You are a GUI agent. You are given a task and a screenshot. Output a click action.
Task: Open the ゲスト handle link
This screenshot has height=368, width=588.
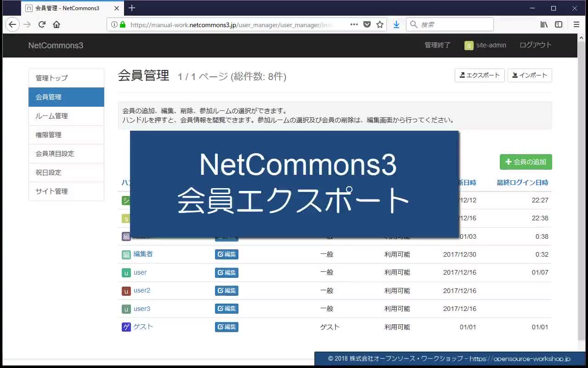(143, 327)
